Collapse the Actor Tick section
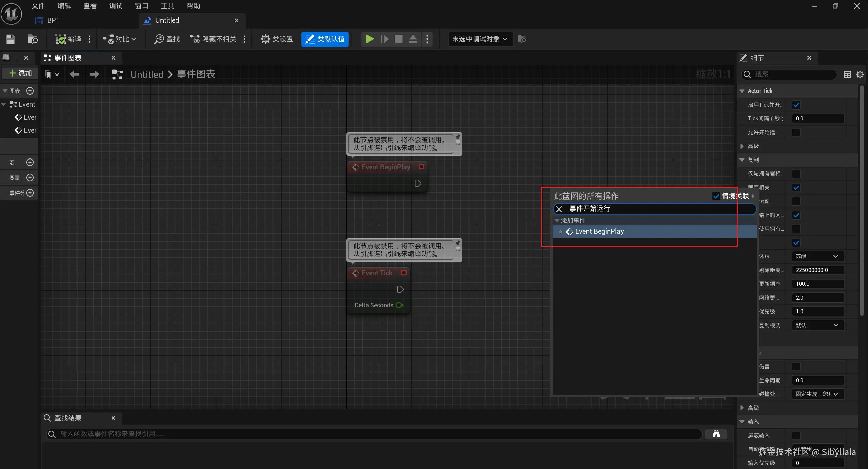 [742, 91]
